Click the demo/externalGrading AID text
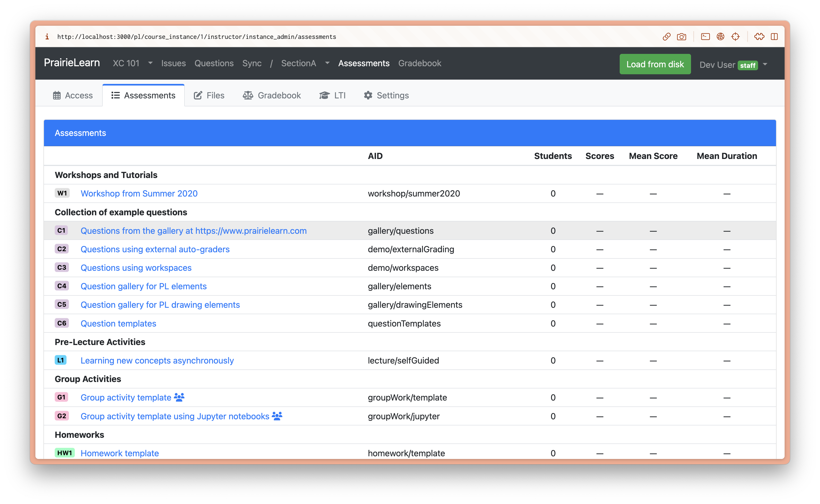This screenshot has width=820, height=504. (411, 249)
